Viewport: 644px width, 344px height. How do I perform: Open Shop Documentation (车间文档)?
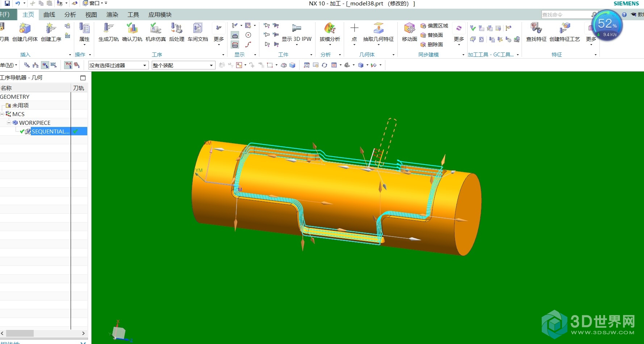tap(198, 32)
